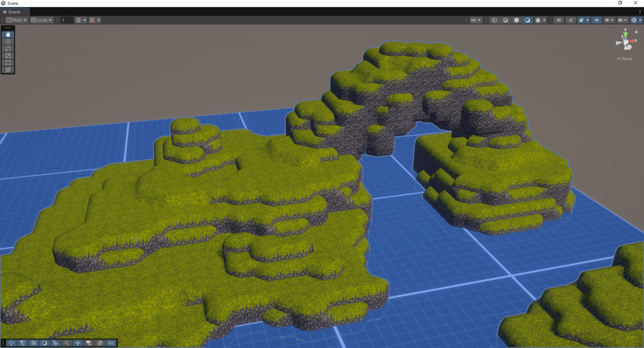This screenshot has width=644, height=348.
Task: Select the Rect transform tool
Action: click(x=8, y=62)
